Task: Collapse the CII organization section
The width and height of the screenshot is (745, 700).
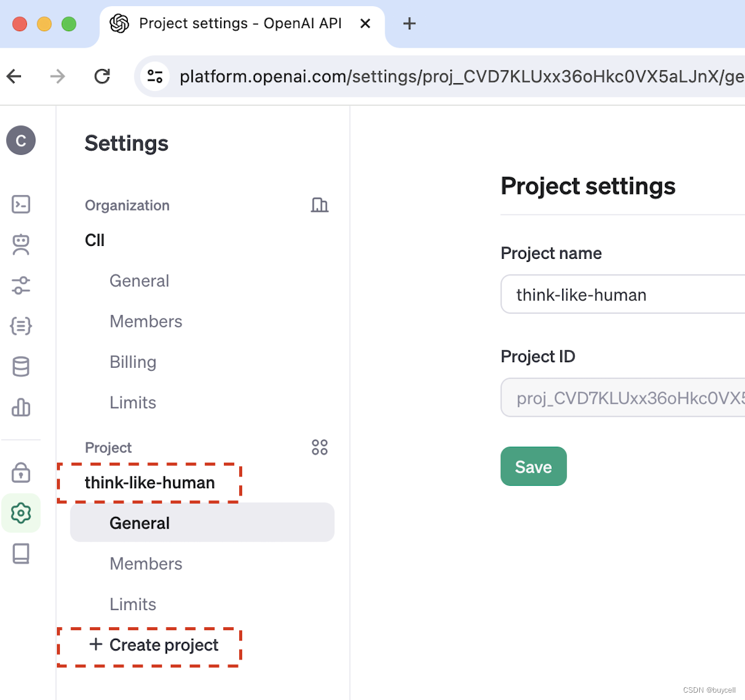Action: 94,240
